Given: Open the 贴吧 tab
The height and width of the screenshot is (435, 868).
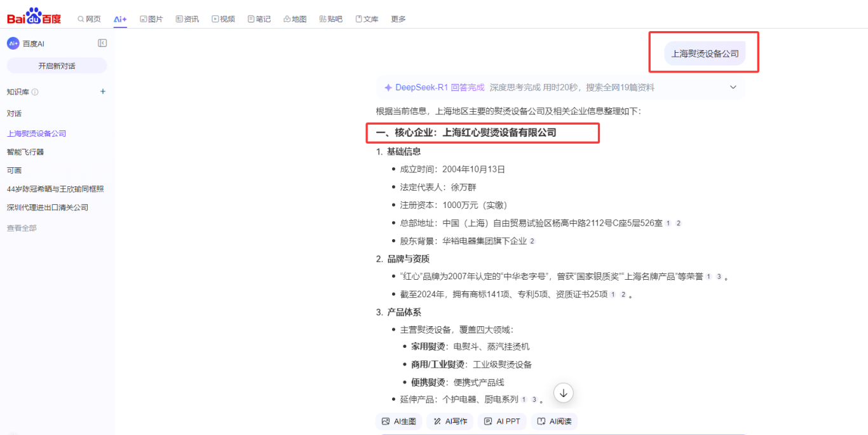Looking at the screenshot, I should click(x=331, y=19).
